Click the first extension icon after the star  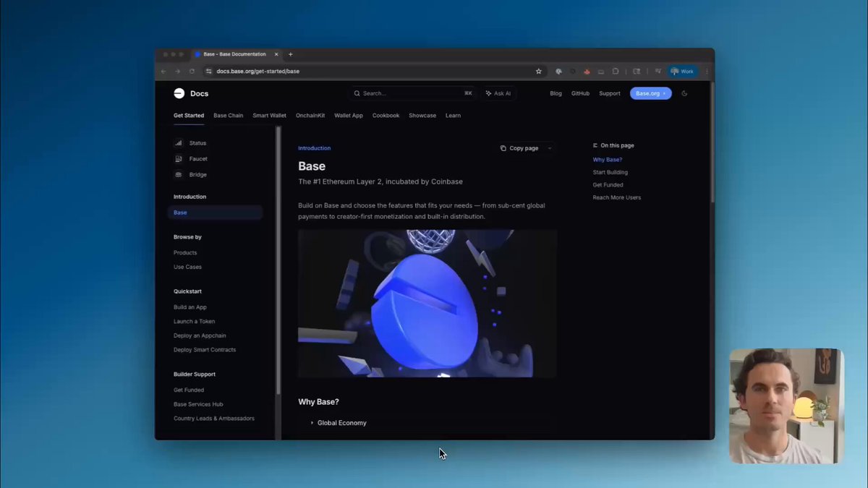click(x=558, y=72)
